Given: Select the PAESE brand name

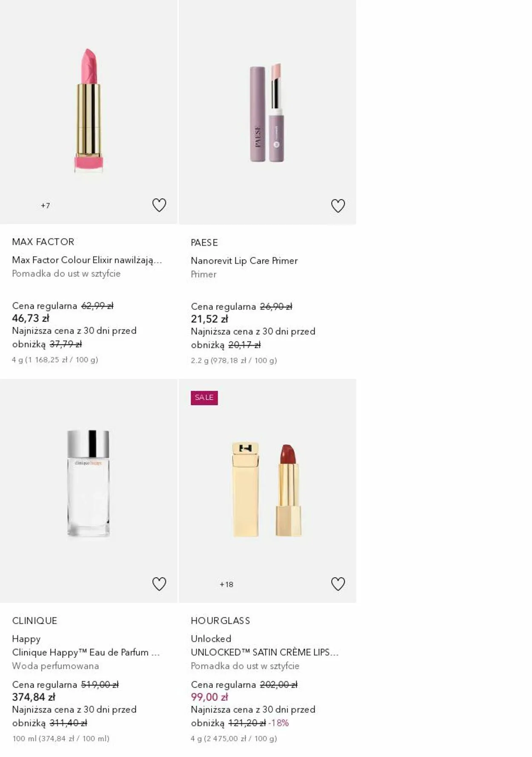Looking at the screenshot, I should 204,243.
